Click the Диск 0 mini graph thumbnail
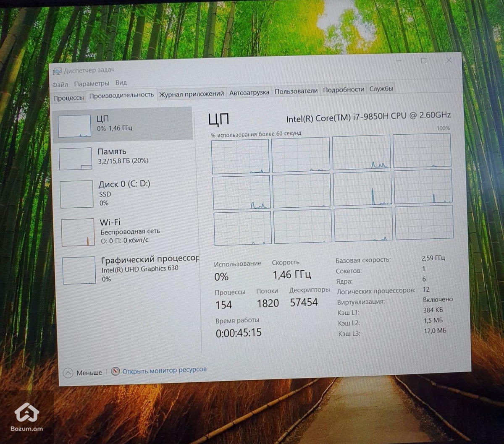This screenshot has width=504, height=444. 76,194
